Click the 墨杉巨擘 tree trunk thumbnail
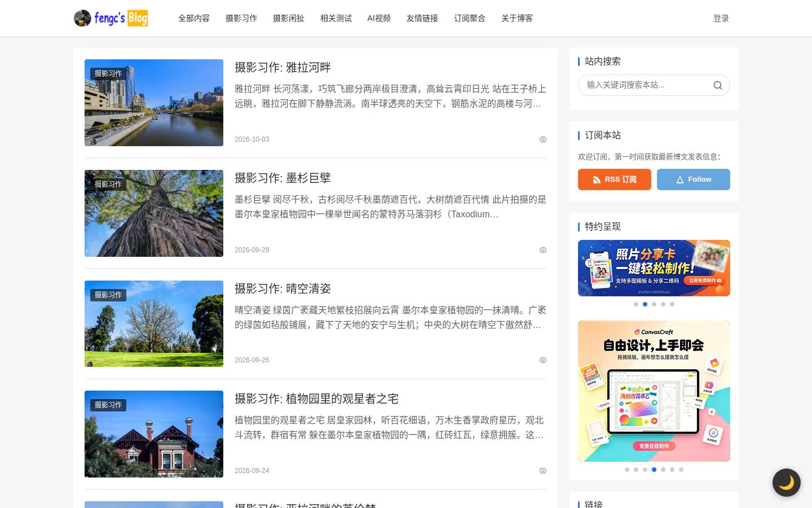Viewport: 812px width, 508px height. coord(154,213)
